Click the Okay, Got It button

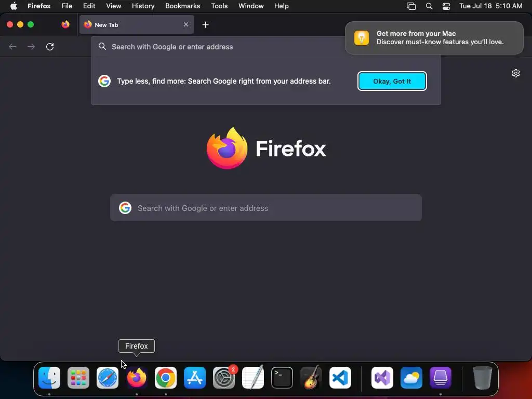pos(392,81)
